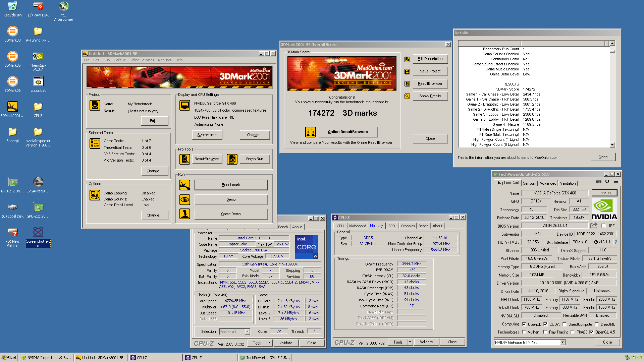The image size is (644, 362).
Task: Click the Project edit icon in 3DMark2001
Action: click(x=95, y=106)
